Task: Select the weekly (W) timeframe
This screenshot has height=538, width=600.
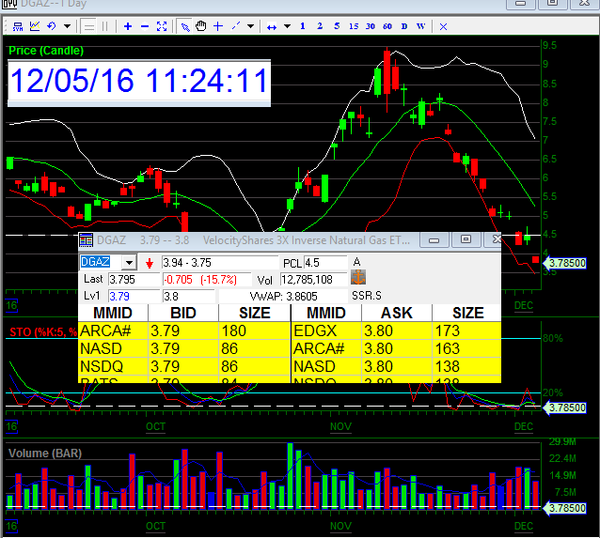Action: [x=420, y=26]
